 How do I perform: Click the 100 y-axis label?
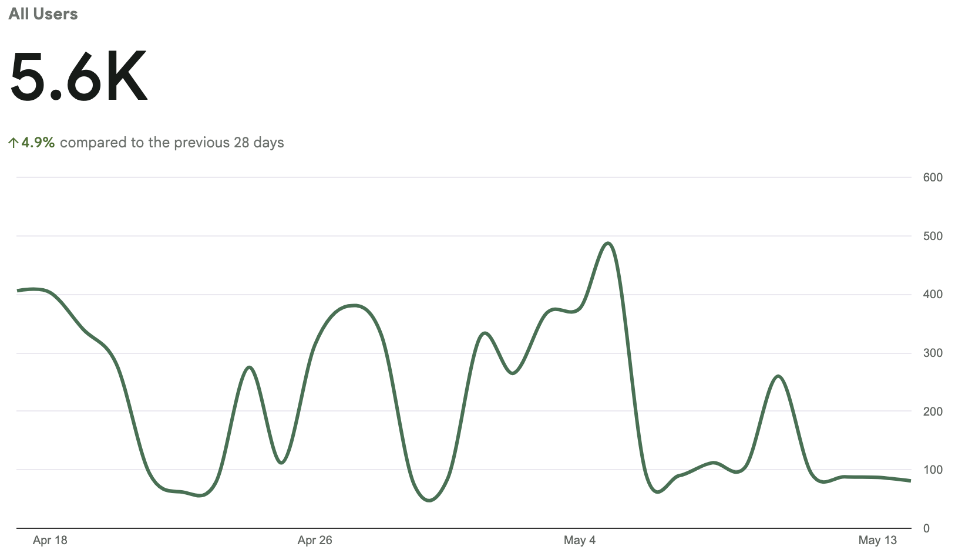coord(933,470)
